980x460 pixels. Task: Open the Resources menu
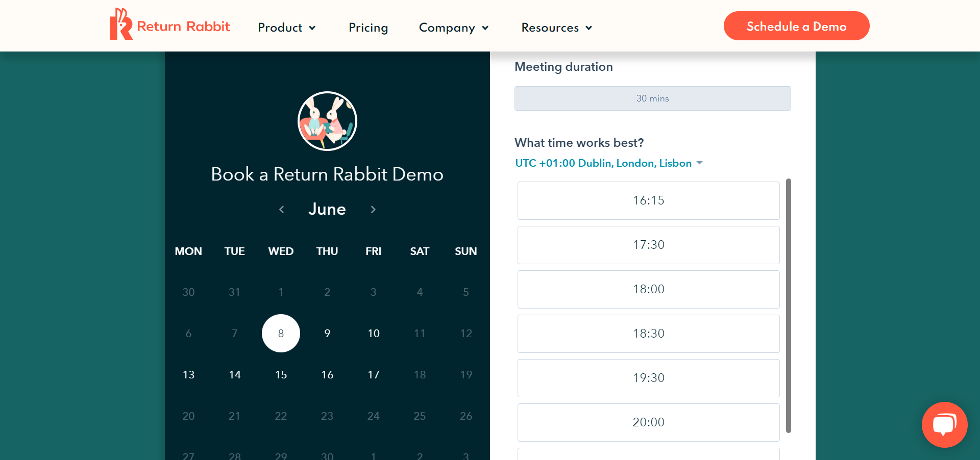point(550,28)
